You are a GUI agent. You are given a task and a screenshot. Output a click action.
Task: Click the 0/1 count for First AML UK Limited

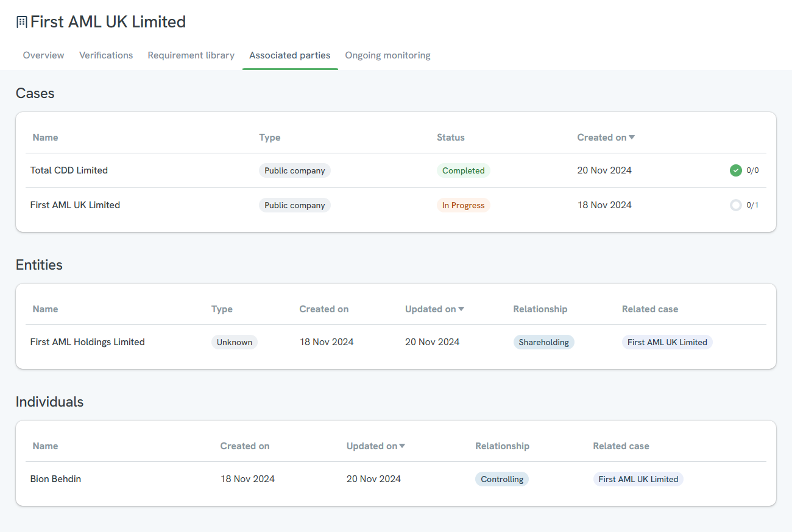(752, 205)
